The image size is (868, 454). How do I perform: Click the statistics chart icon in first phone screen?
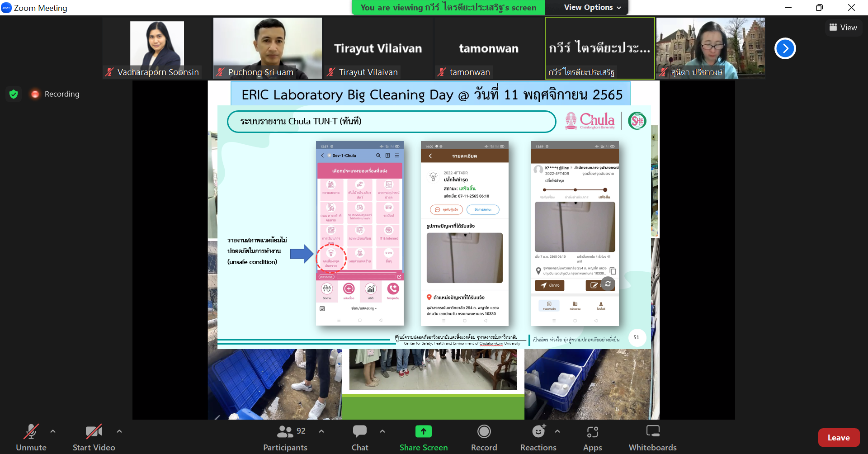pos(371,288)
